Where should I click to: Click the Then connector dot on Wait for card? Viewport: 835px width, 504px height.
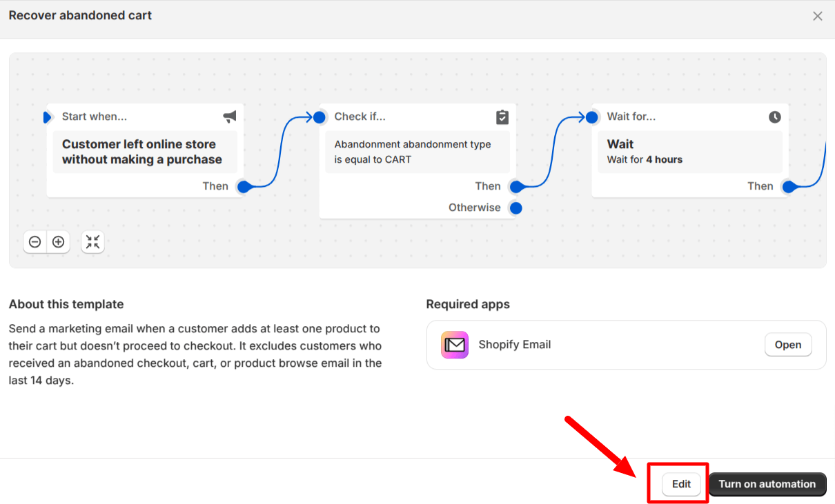tap(788, 186)
